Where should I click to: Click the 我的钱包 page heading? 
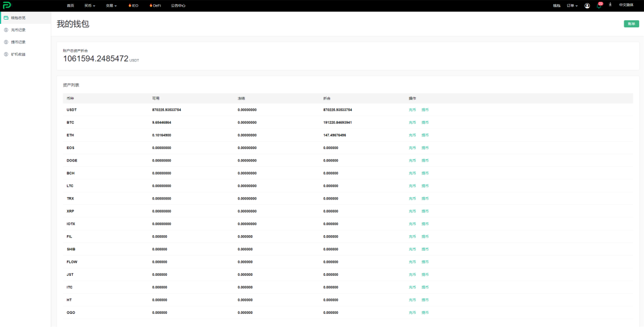tap(73, 24)
